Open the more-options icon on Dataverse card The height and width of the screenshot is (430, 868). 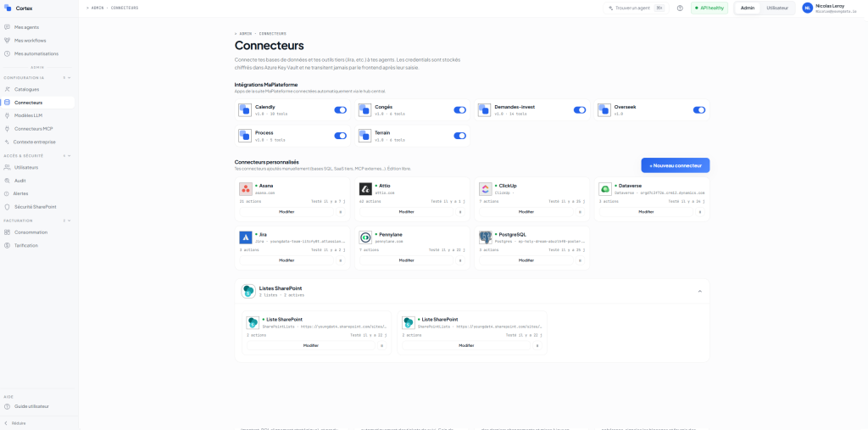pos(700,212)
